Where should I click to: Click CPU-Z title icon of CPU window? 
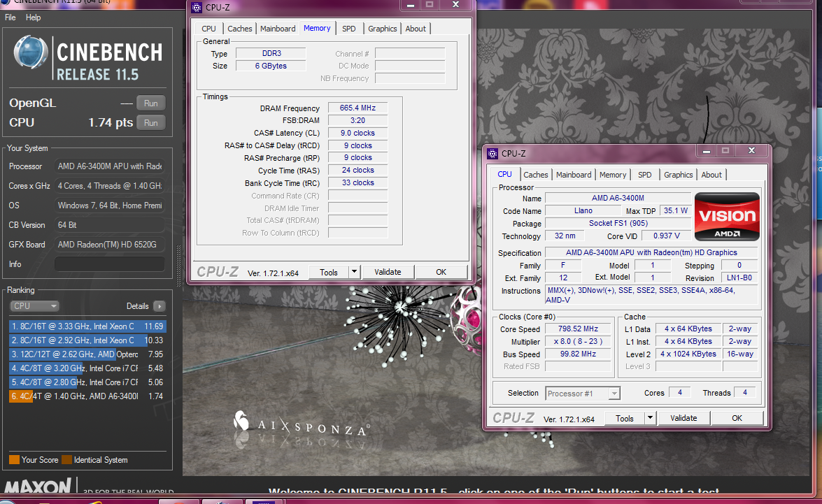(x=493, y=154)
